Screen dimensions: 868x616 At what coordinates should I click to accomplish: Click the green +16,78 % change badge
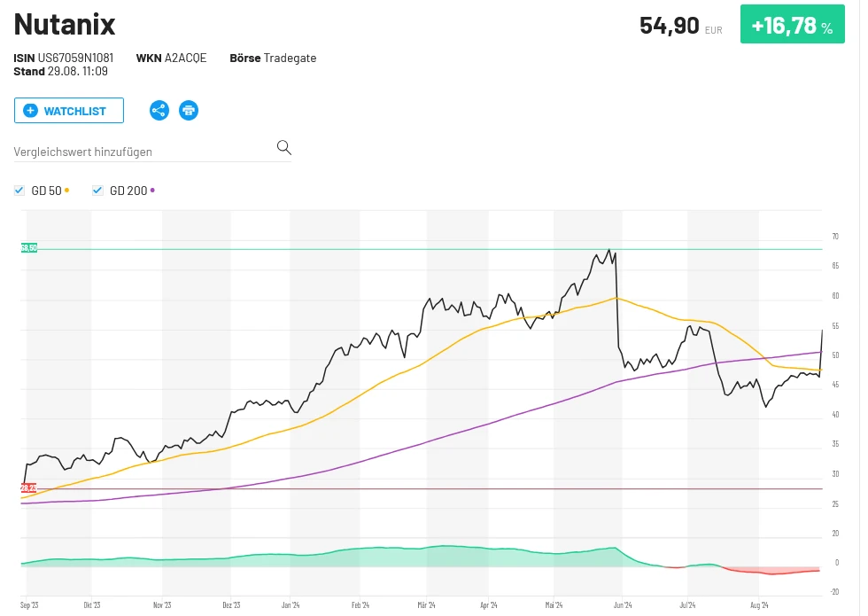click(792, 27)
